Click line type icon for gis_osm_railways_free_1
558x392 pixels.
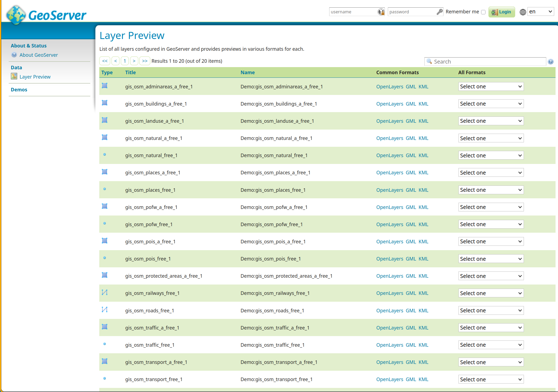105,292
